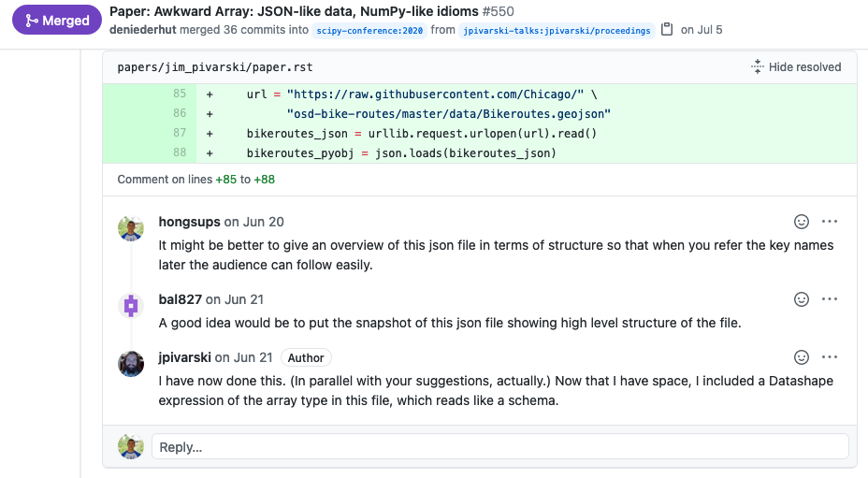The height and width of the screenshot is (478, 868).
Task: Open deniederhut's profile link
Action: (x=143, y=30)
